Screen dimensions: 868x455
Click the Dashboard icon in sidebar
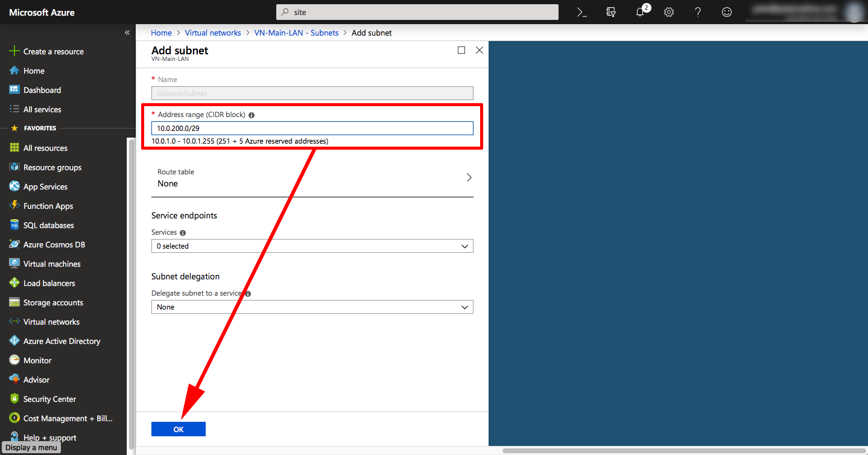pos(14,90)
